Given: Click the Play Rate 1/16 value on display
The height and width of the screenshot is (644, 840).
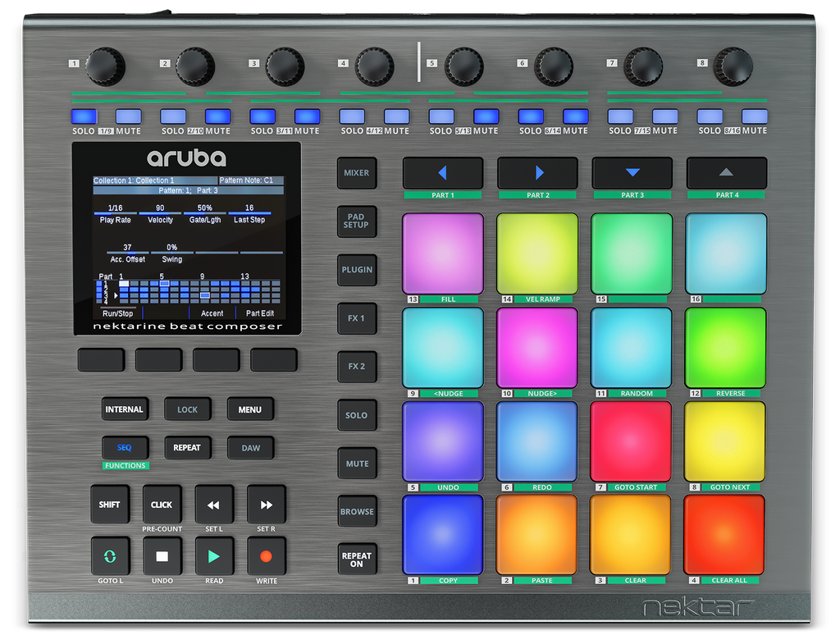Looking at the screenshot, I should tap(115, 208).
